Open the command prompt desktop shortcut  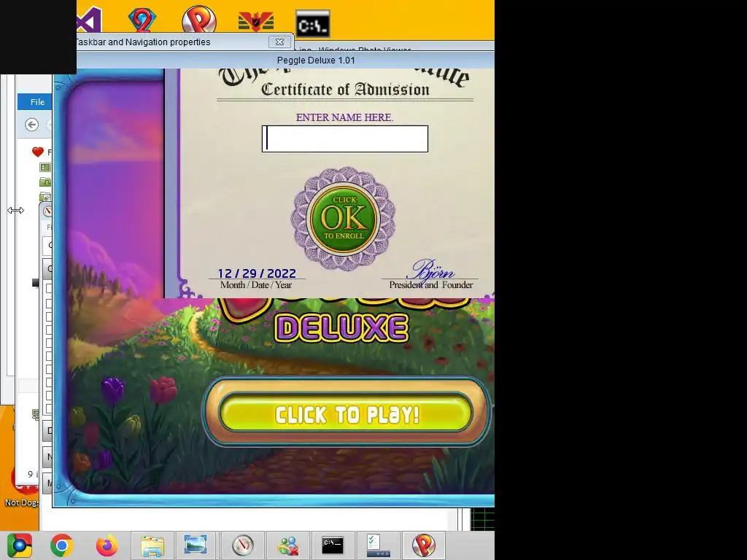pyautogui.click(x=313, y=24)
